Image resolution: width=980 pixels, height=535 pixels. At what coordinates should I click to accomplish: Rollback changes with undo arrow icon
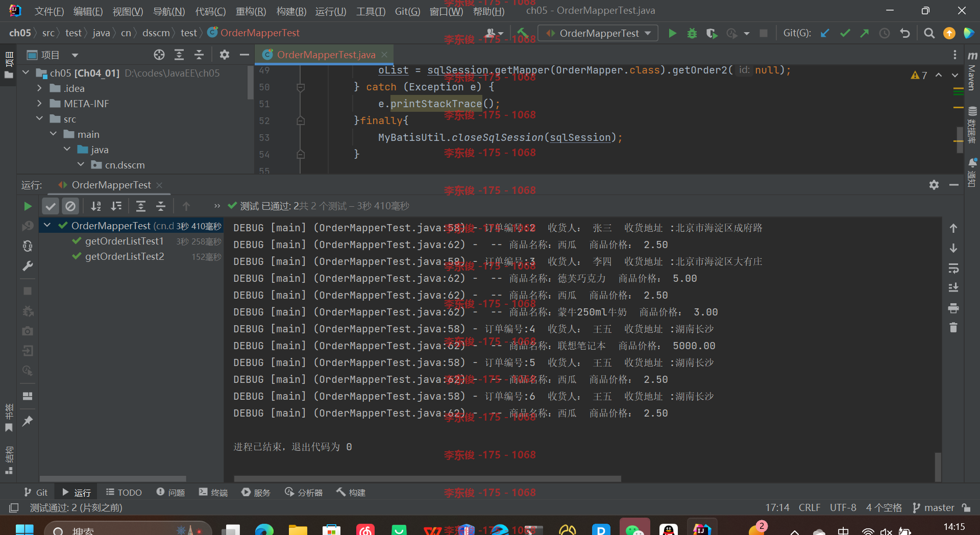tap(905, 33)
